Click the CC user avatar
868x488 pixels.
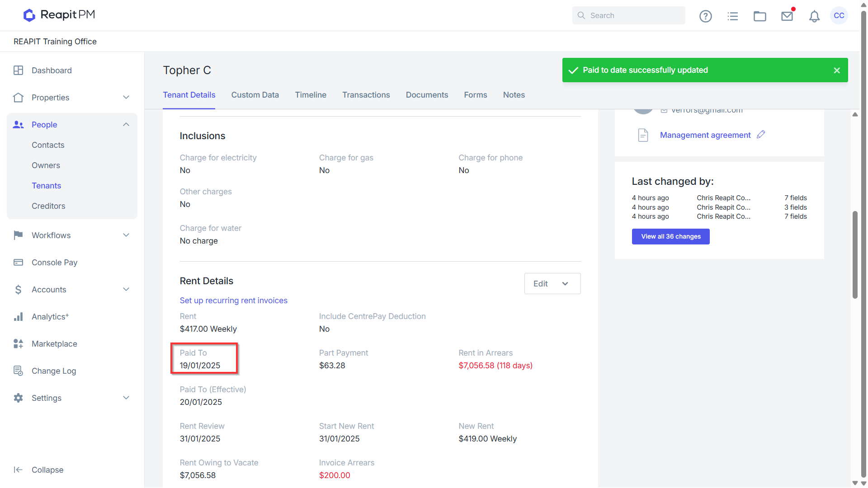click(839, 15)
